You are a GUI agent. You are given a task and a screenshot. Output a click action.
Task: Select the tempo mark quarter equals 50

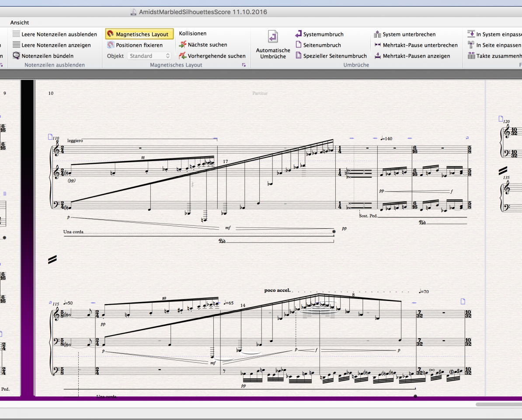point(68,303)
